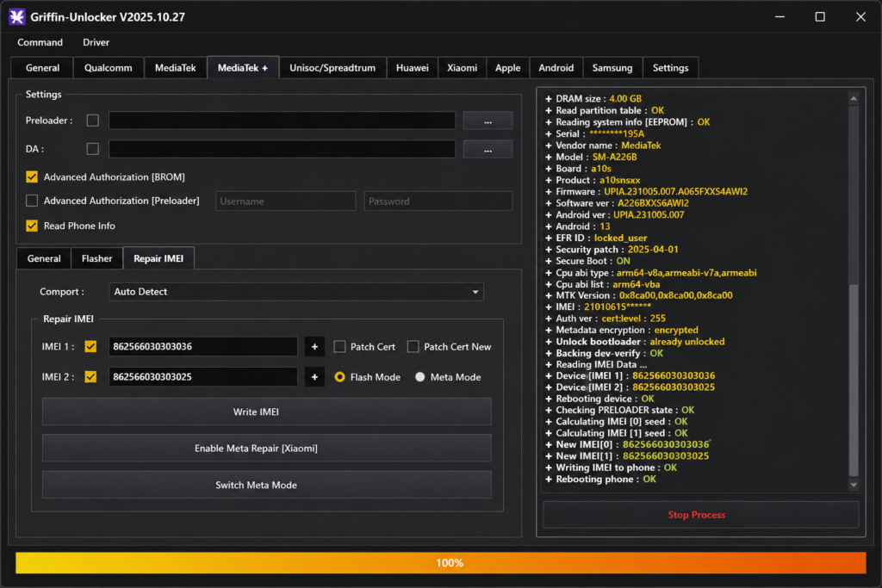Click the Secure Boot ON log line
882x588 pixels.
coord(587,262)
